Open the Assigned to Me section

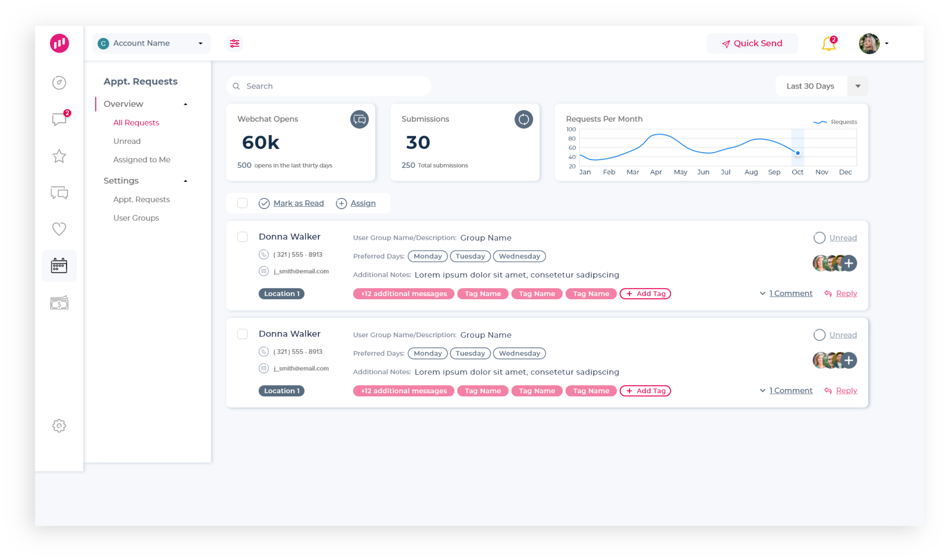[x=142, y=160]
